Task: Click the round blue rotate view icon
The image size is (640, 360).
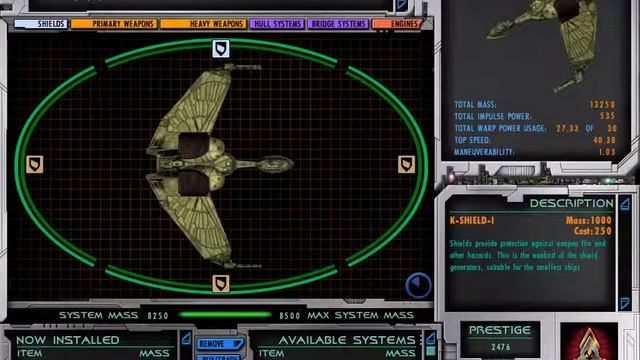Action: click(418, 284)
